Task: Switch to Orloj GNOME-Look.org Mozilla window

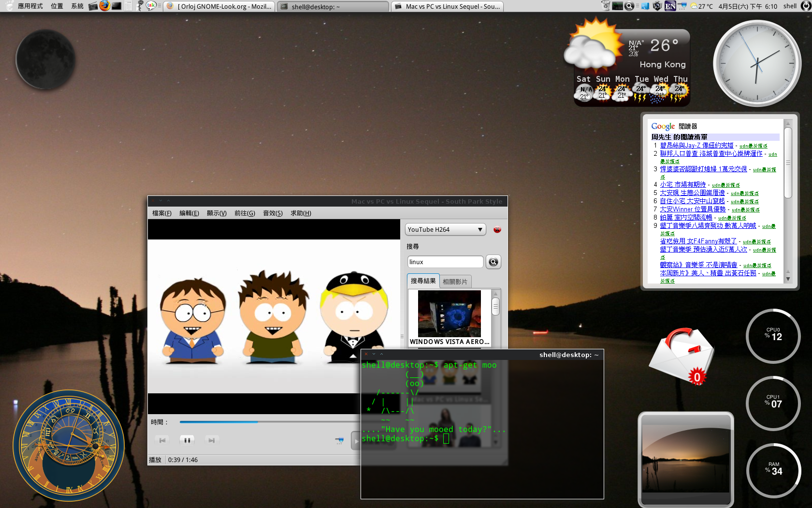Action: [219, 6]
